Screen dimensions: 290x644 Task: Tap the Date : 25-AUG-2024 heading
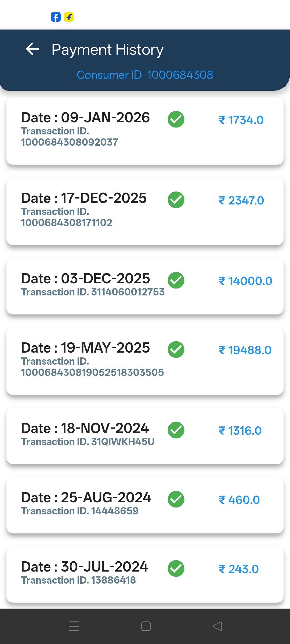coord(86,497)
